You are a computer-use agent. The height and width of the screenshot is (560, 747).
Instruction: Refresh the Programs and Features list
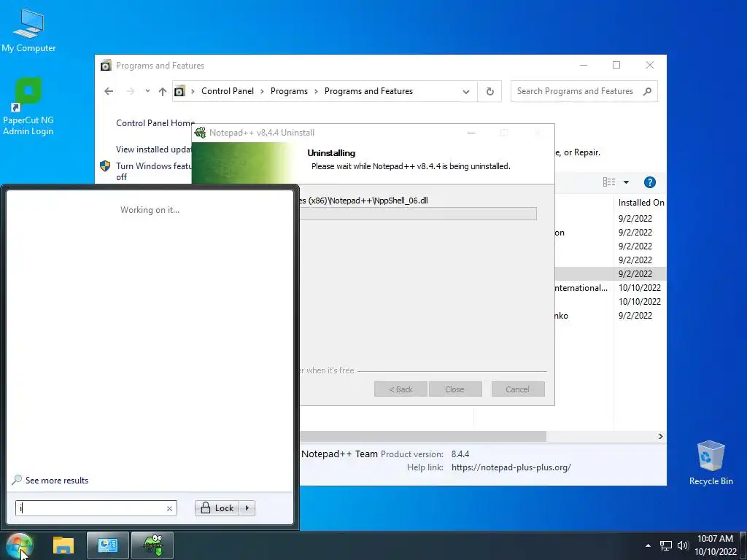coord(489,91)
